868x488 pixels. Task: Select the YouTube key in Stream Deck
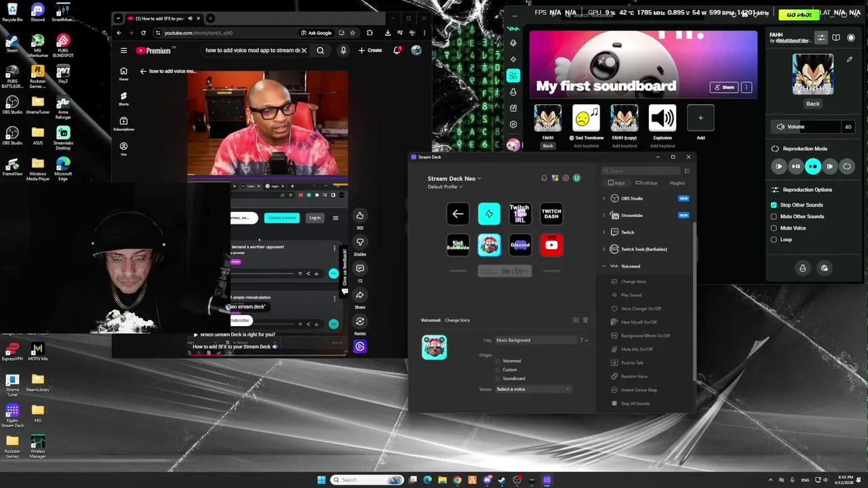point(551,245)
